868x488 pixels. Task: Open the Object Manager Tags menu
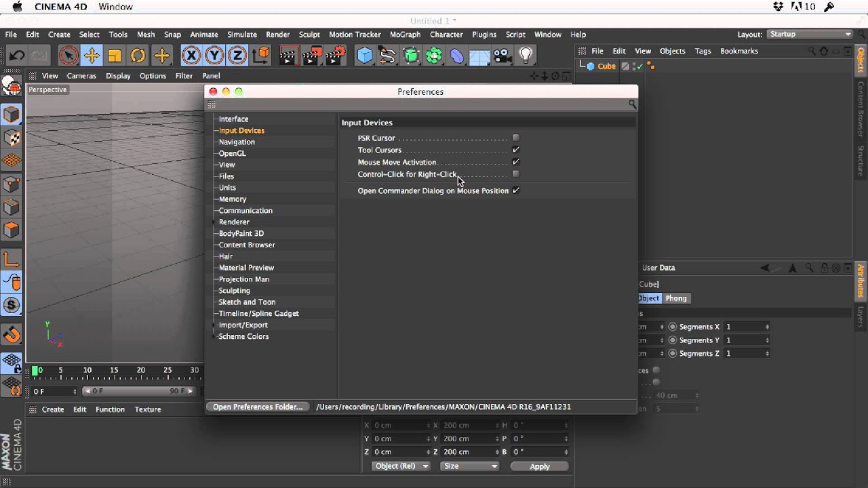(x=703, y=51)
